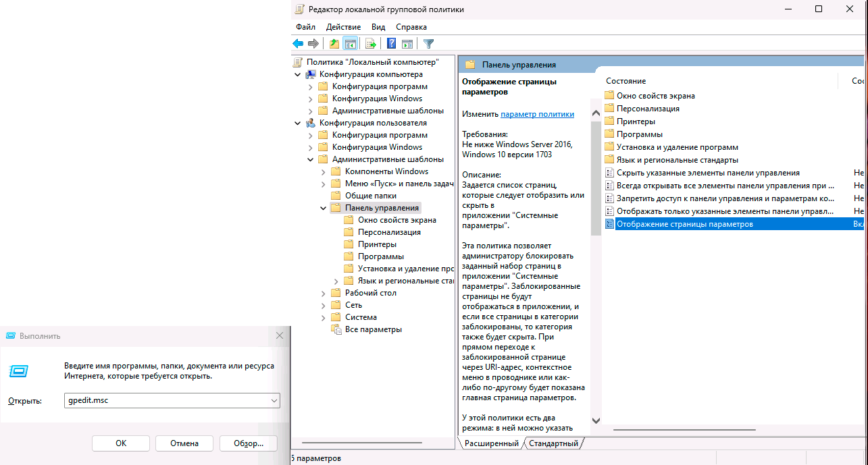The width and height of the screenshot is (868, 465).
Task: Click folder icon of 'Персонализация' in tree
Action: coord(349,232)
